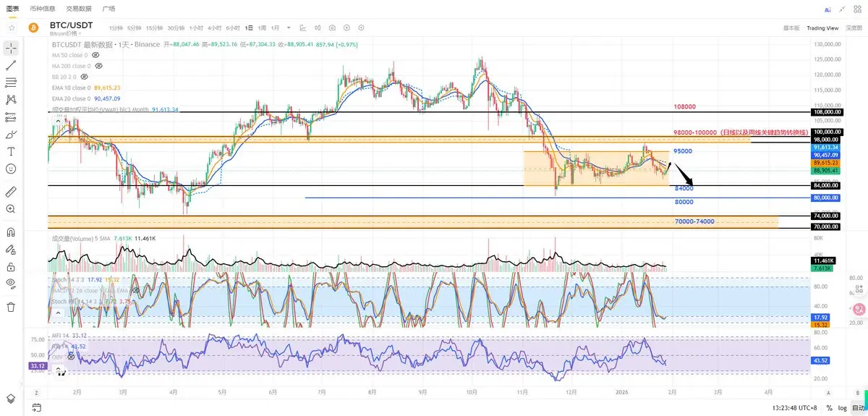The width and height of the screenshot is (868, 416).
Task: Open the horizontal lines tool group
Action: [11, 82]
